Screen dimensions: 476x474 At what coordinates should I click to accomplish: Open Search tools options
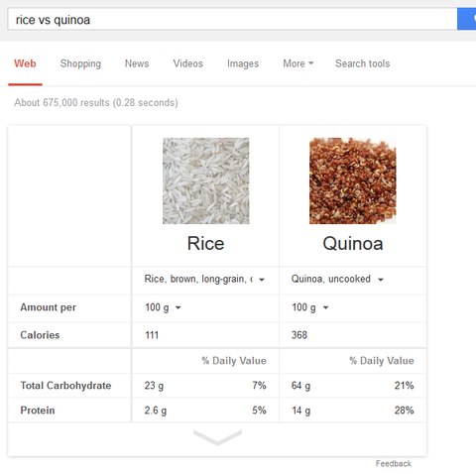pos(363,63)
